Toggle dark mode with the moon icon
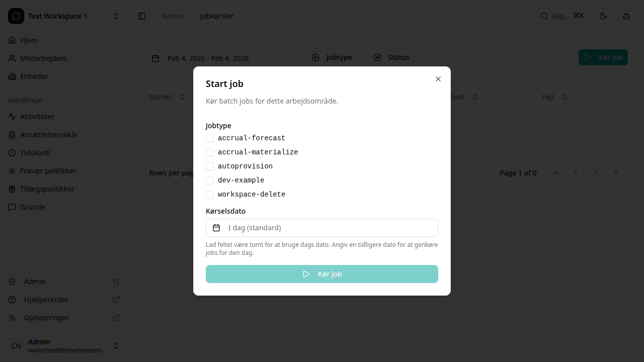The width and height of the screenshot is (644, 362). pos(603,16)
